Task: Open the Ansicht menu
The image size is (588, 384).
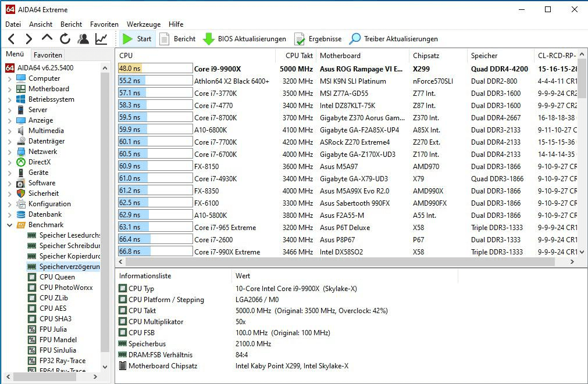Action: click(x=41, y=24)
